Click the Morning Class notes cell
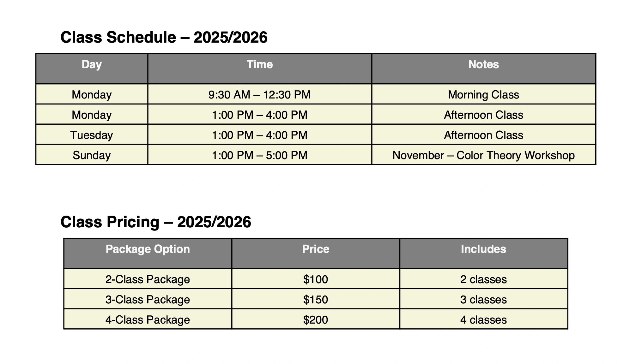Image resolution: width=636 pixels, height=364 pixels. 483,95
